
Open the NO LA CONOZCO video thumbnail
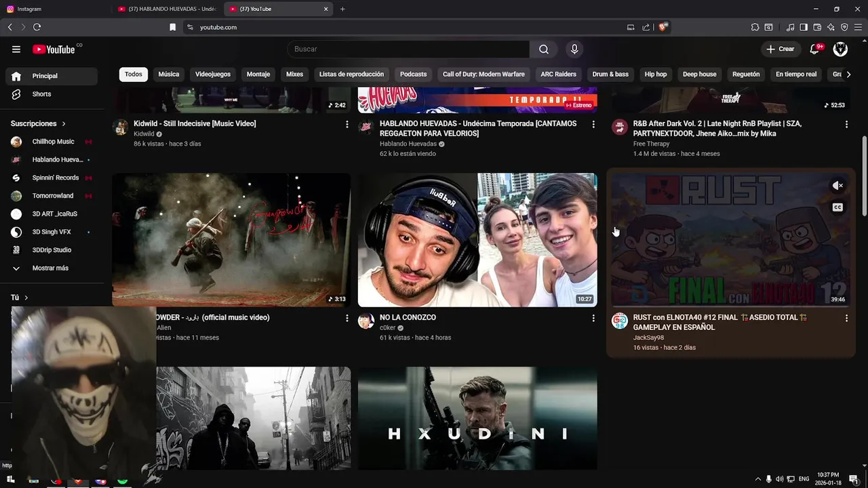pos(477,240)
